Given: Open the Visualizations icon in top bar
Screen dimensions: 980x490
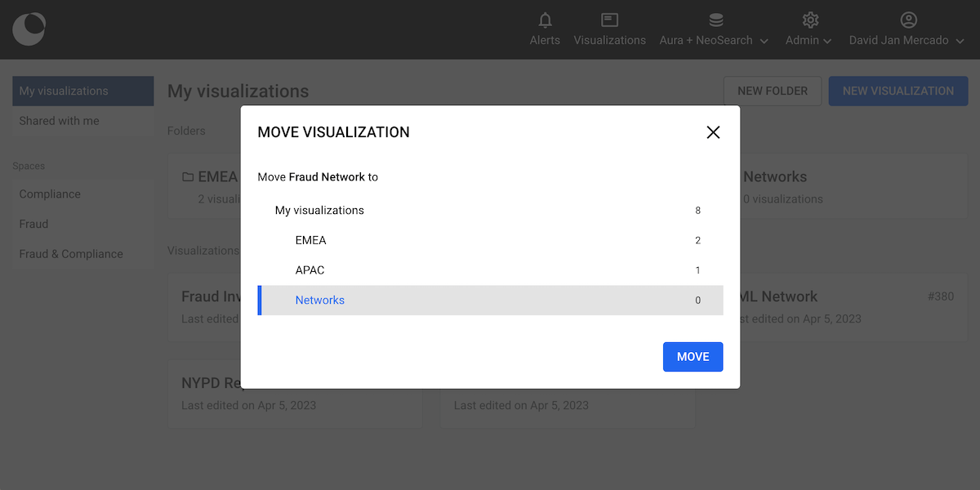Looking at the screenshot, I should 609,20.
